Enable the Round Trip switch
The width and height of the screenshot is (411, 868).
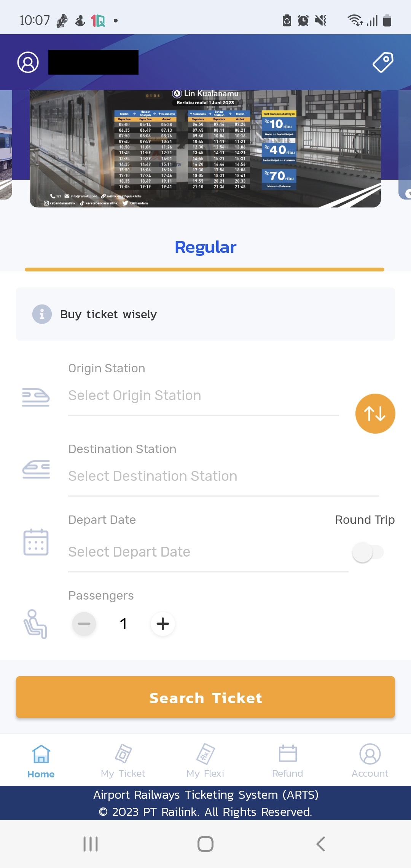368,552
